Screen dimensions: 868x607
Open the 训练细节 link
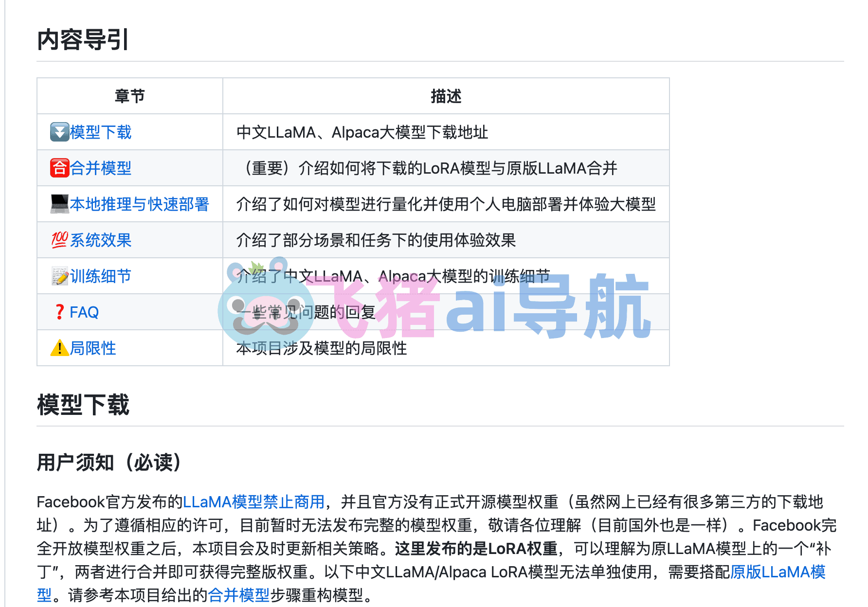click(101, 276)
